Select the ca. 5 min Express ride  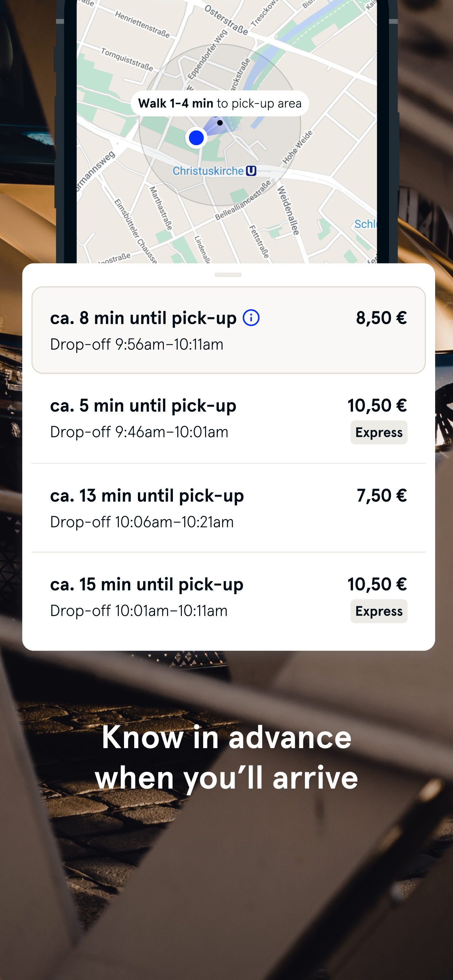click(x=228, y=419)
